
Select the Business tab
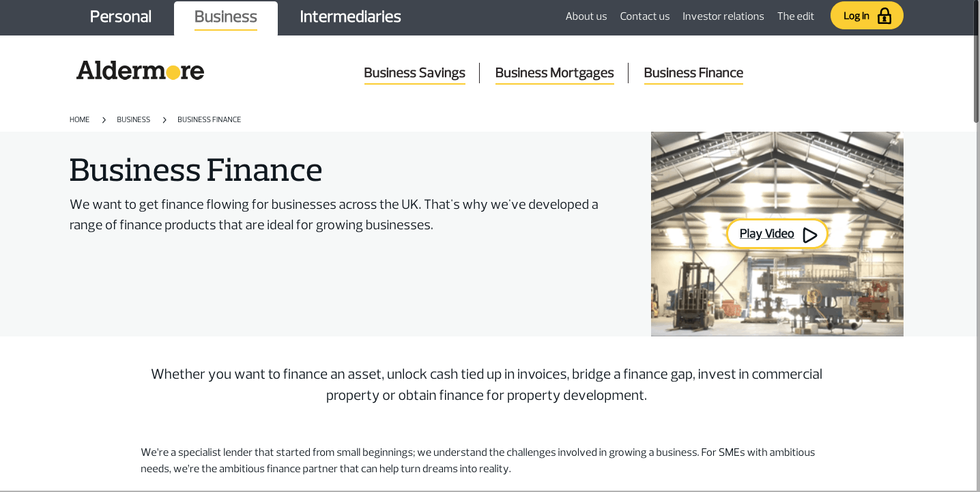tap(226, 18)
